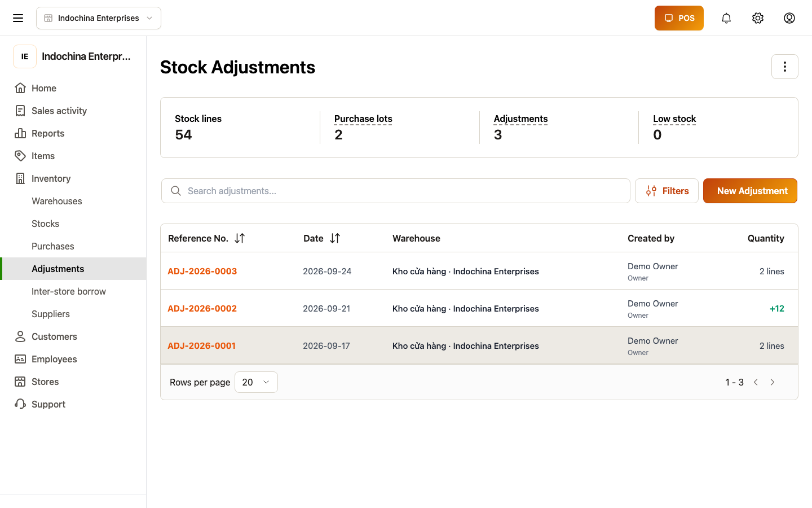Open Customers section
The width and height of the screenshot is (812, 508).
pos(73,336)
